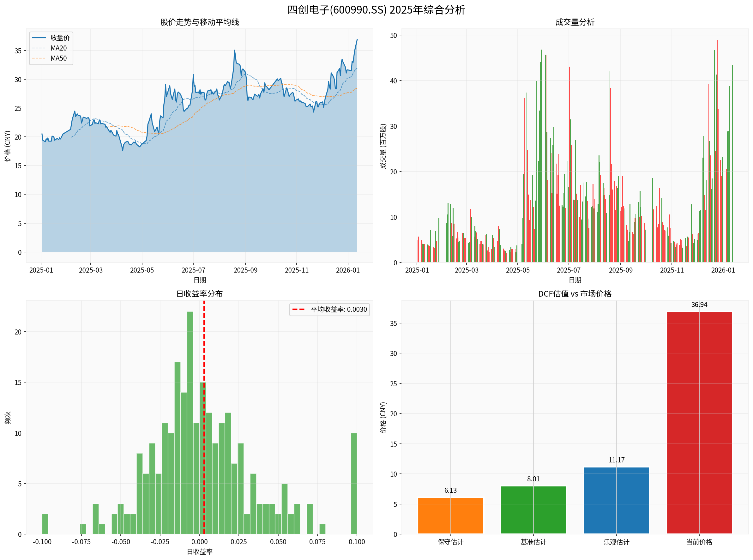The image size is (753, 560).
Task: Click the 成交量分析 chart title
Action: (575, 22)
